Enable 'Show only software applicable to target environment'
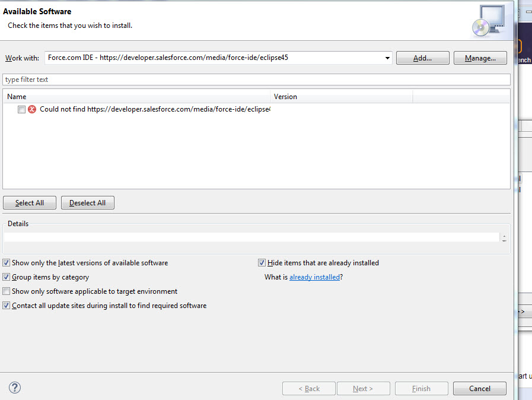 [x=7, y=291]
